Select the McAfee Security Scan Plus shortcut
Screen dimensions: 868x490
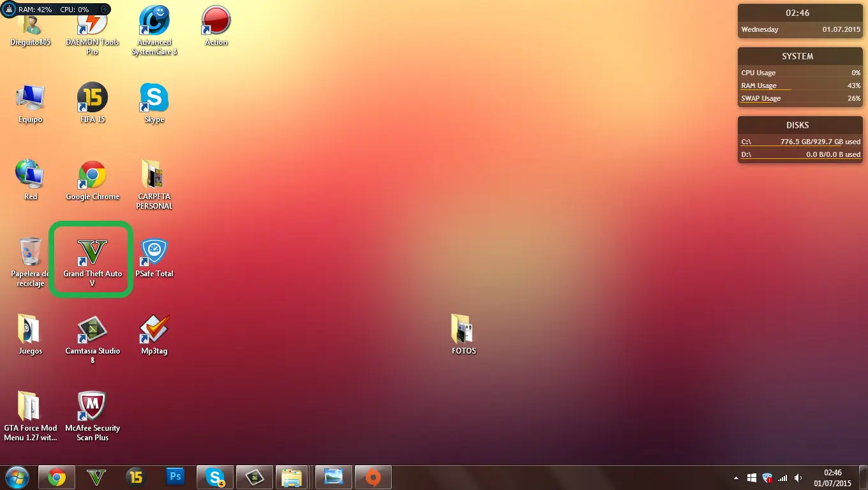tap(93, 417)
